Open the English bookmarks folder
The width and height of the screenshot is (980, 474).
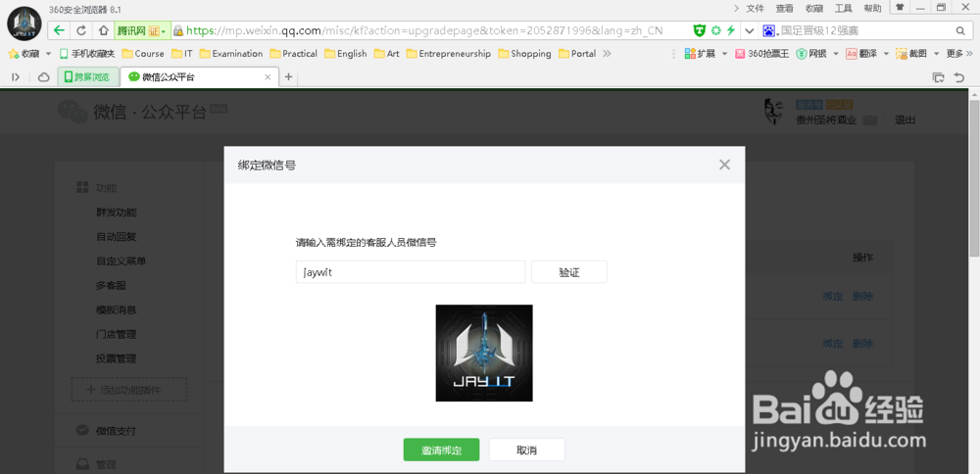(x=346, y=54)
